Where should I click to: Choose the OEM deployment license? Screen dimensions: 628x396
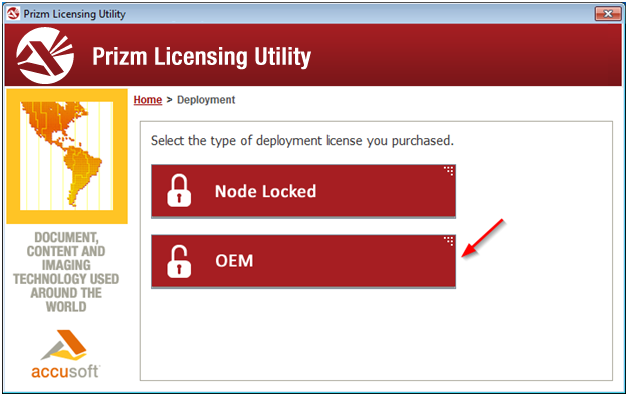[303, 261]
